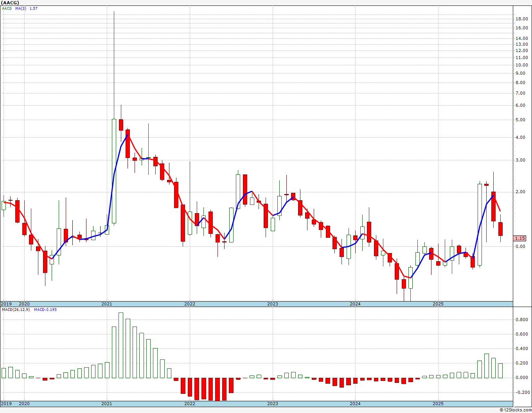The width and height of the screenshot is (532, 413).
Task: Select the 0.800 MACD axis label
Action: [521, 320]
